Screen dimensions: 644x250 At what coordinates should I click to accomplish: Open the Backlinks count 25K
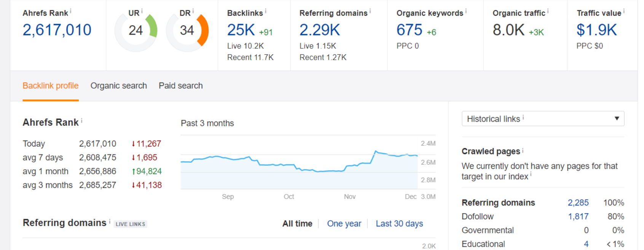tap(241, 30)
